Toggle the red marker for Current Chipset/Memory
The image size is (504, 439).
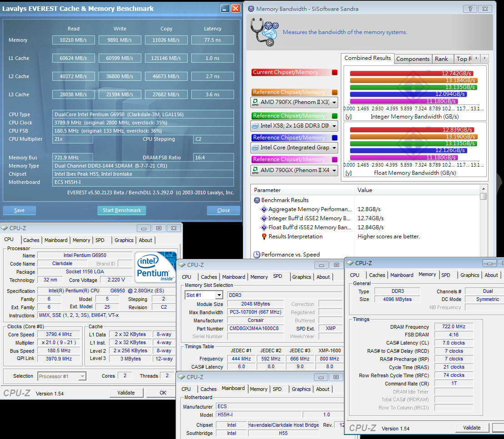[x=334, y=72]
